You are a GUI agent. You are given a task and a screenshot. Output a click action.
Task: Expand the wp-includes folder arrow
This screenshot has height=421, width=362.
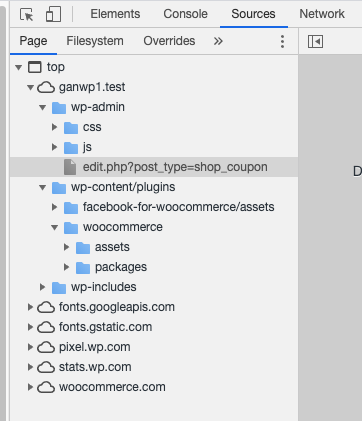click(43, 287)
